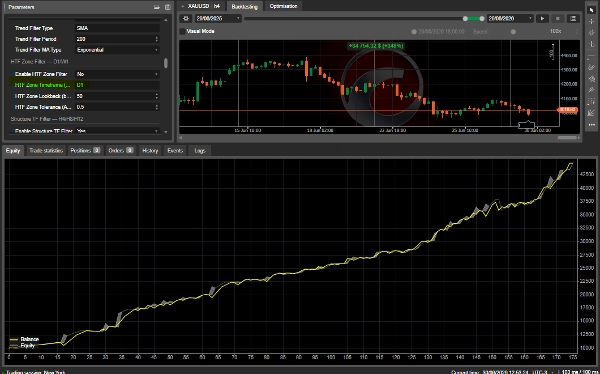The width and height of the screenshot is (600, 374).
Task: Click the Parameters panel title
Action: tap(21, 7)
